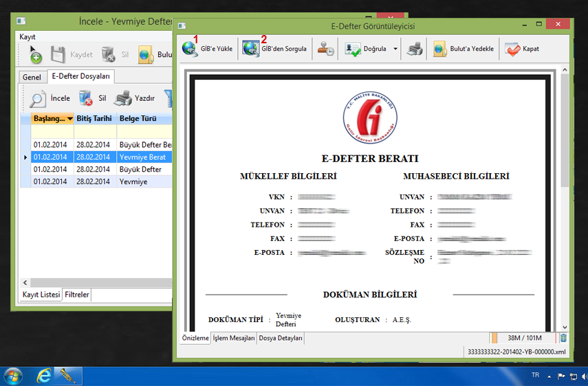Switch to the Genel tab

32,77
